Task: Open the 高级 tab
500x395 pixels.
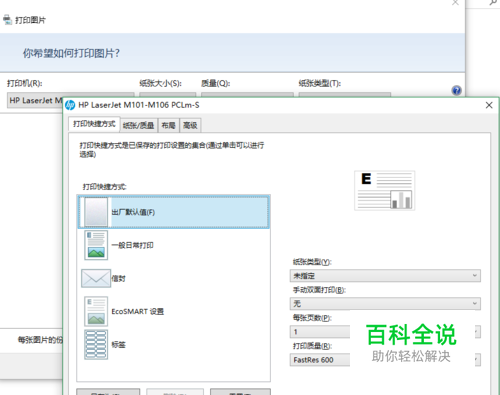Action: [x=190, y=125]
